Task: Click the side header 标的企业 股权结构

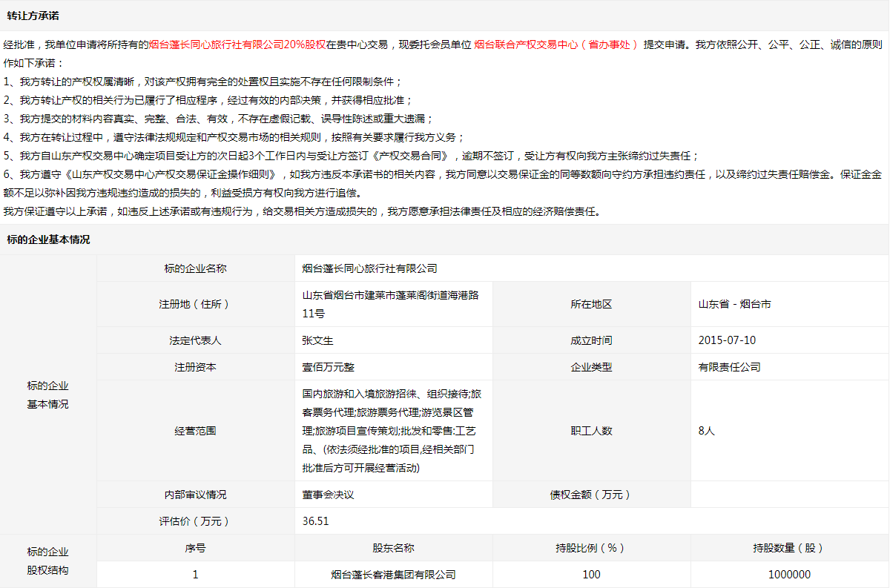Action: click(x=48, y=561)
